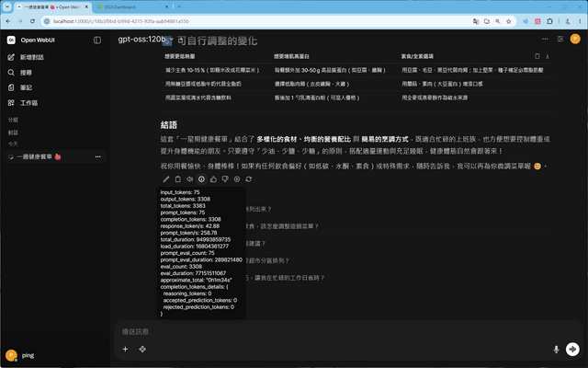Click the response_token/s: 42.88 line

pos(190,226)
